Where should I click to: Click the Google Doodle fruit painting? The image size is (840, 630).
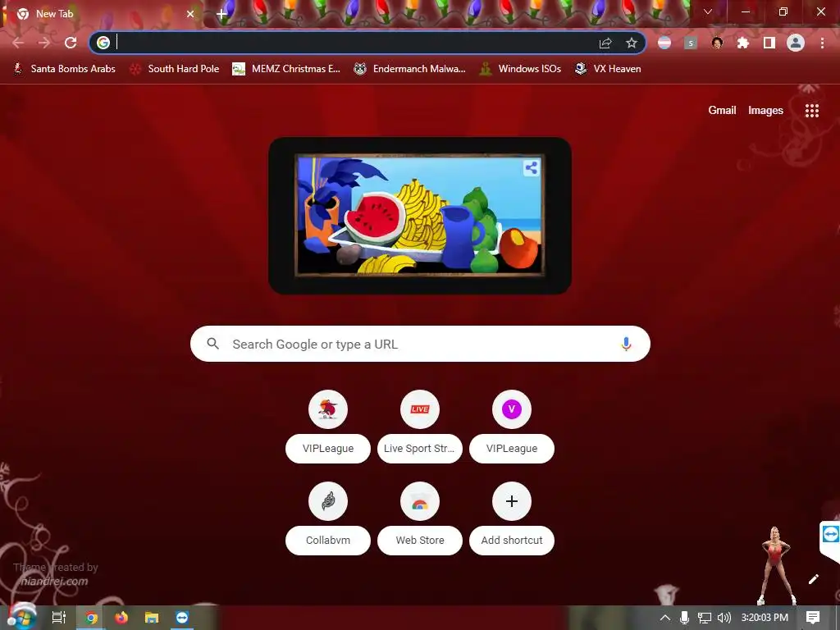coord(419,216)
